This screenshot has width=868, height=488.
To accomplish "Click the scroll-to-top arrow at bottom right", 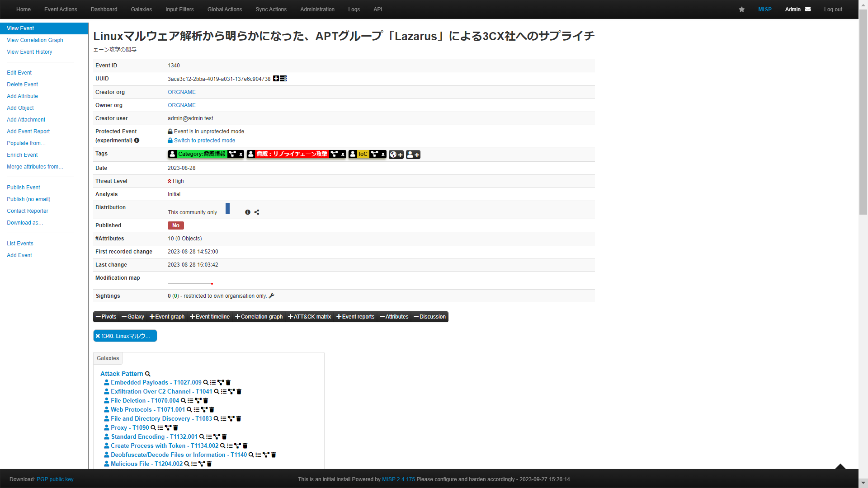I will (840, 466).
